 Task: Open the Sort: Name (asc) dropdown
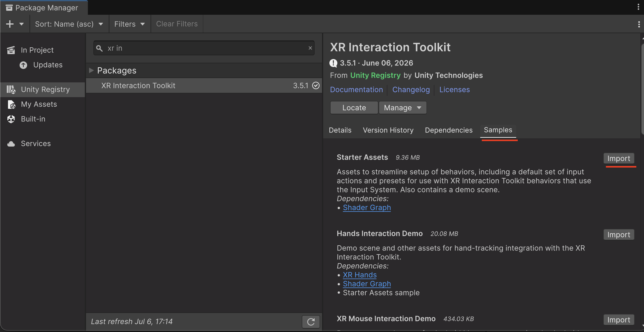point(69,24)
